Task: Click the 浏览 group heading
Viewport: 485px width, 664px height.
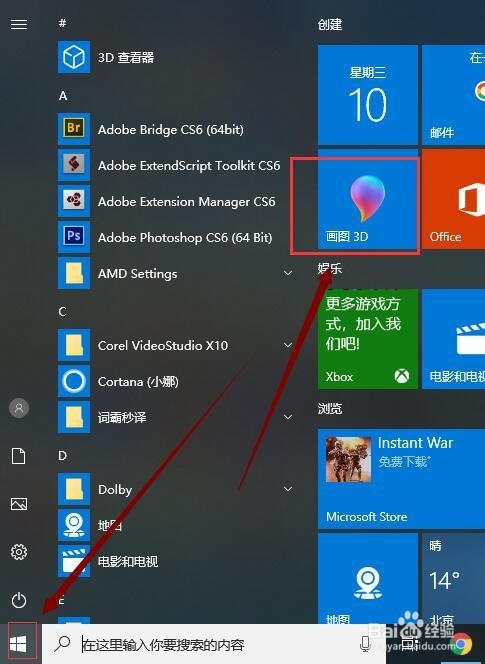Action: coord(330,409)
